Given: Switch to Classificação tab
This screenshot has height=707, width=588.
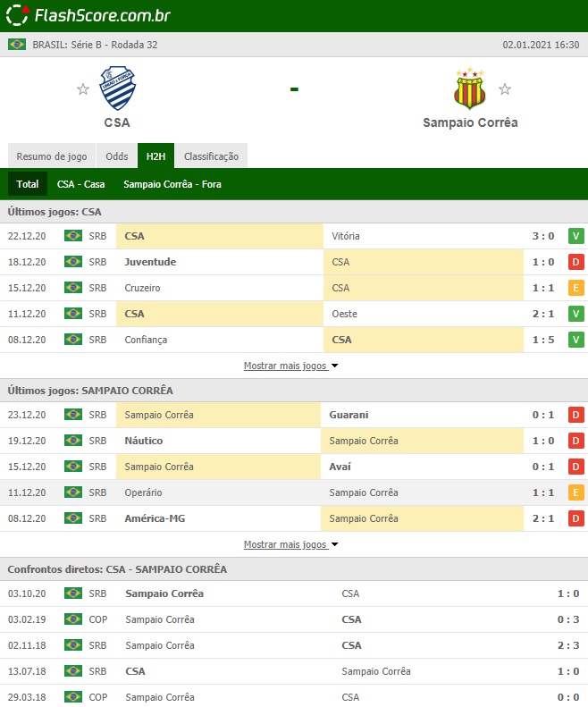Looking at the screenshot, I should (x=211, y=156).
